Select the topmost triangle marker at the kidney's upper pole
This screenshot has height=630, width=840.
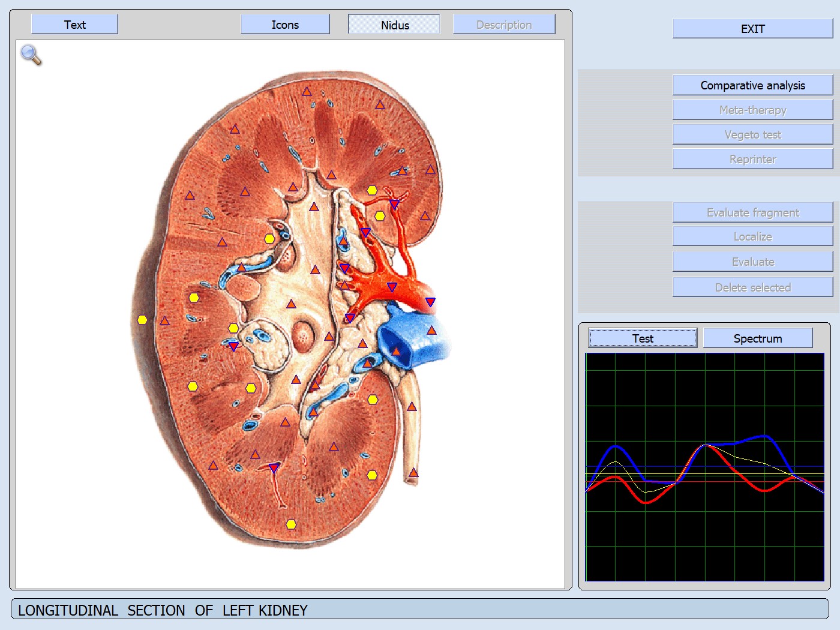tap(307, 91)
